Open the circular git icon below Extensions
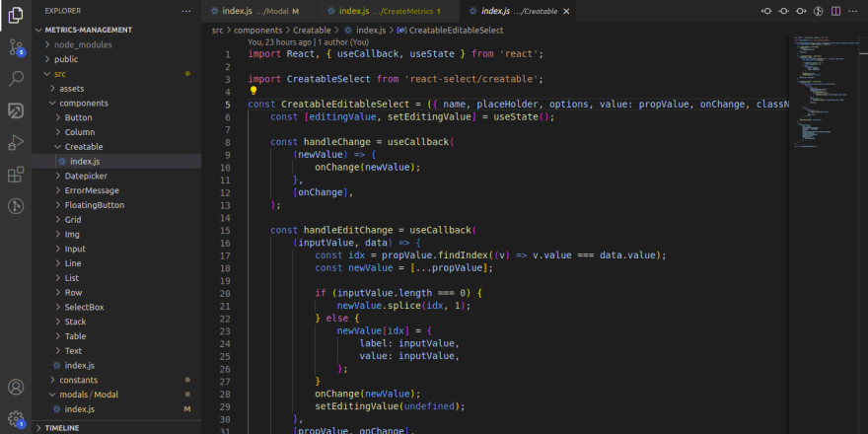 16,206
